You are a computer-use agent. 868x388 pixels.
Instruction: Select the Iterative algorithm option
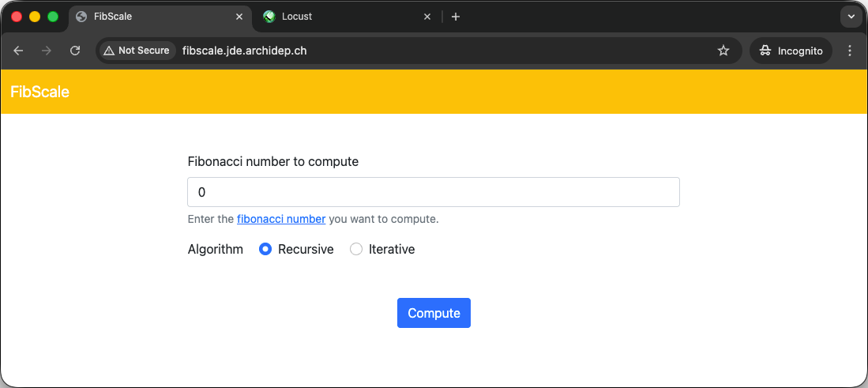[x=356, y=250]
